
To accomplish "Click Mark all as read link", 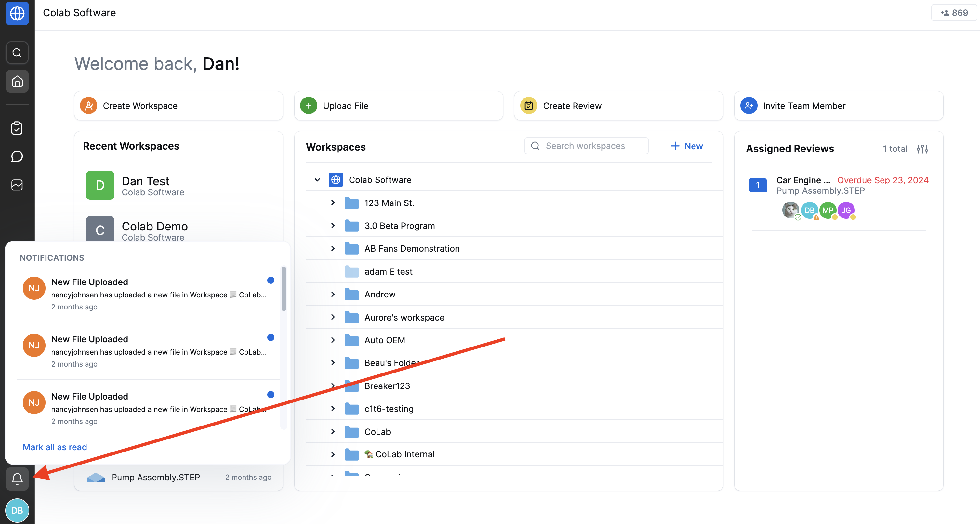I will coord(55,447).
